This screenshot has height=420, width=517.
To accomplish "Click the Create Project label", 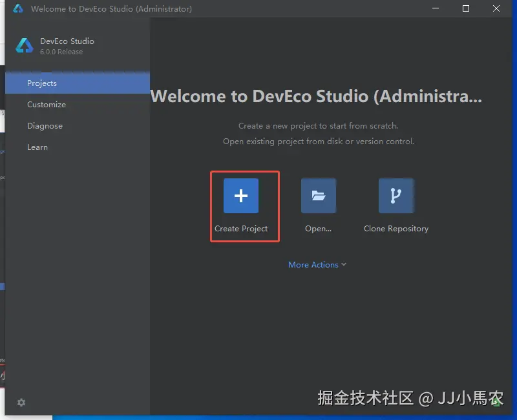I will click(241, 229).
